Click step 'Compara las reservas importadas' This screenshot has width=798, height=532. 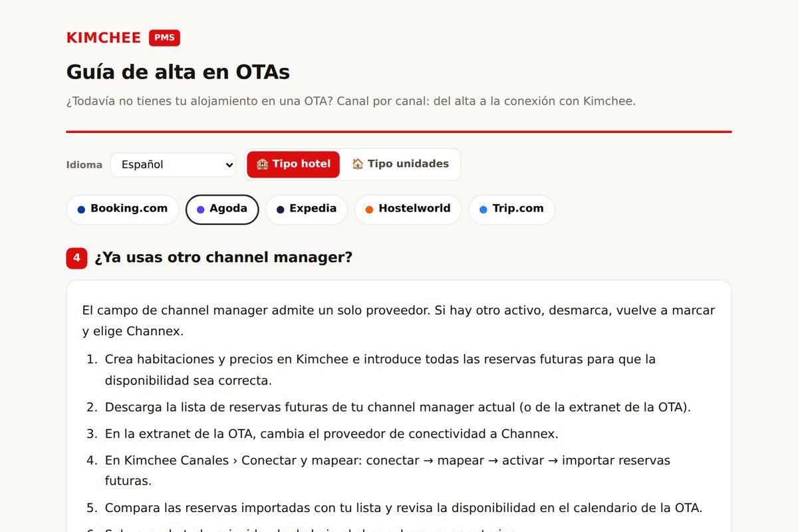point(404,508)
